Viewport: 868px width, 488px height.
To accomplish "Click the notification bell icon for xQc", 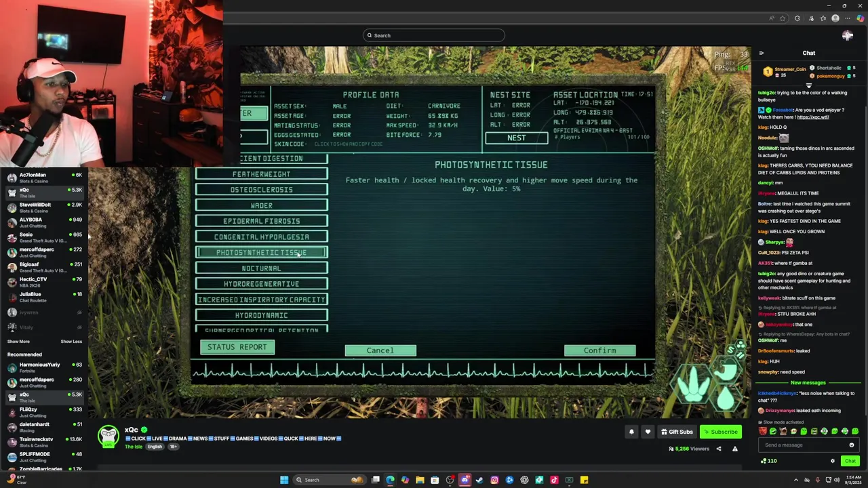I will [631, 432].
